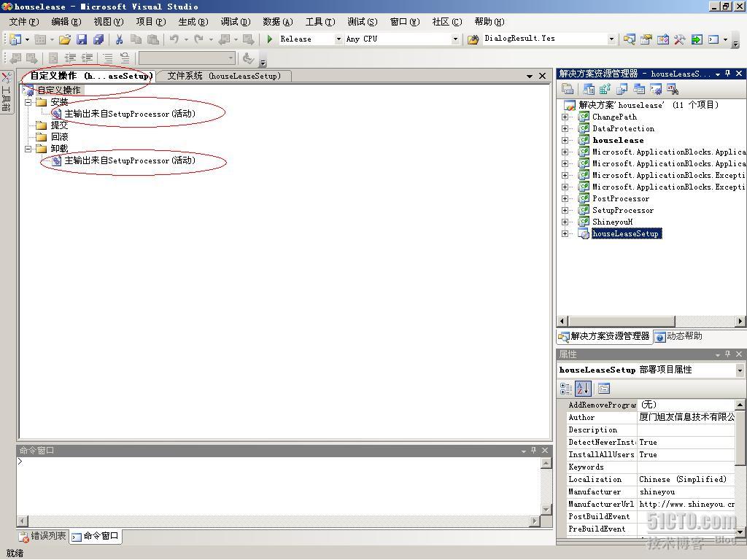Open Solution Explorer from toolbar icon

click(x=629, y=39)
